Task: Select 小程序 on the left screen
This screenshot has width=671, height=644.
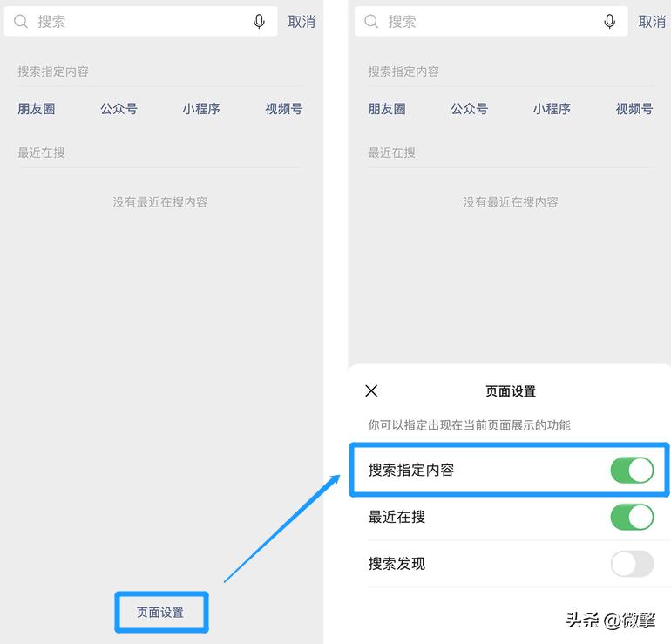Action: click(x=201, y=109)
